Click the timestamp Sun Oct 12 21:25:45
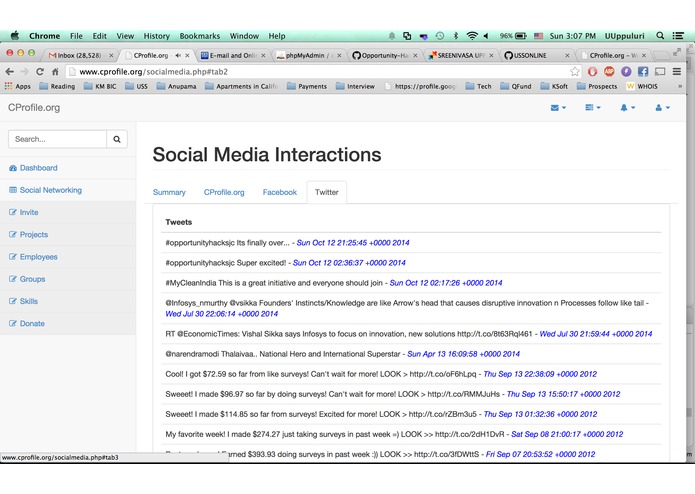695x494 pixels. [x=353, y=243]
